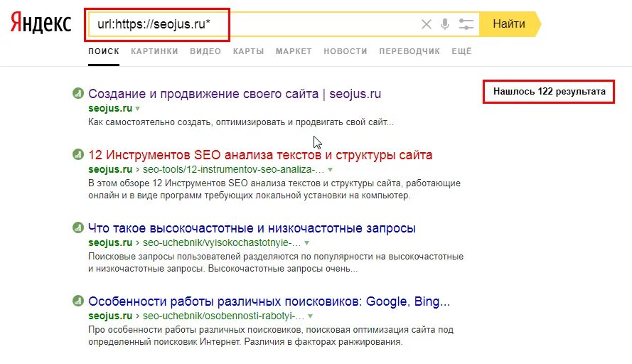Expand arrow after seo-uchebnik/osobennosti-rabotyi URL
This screenshot has height=364, width=632.
[311, 316]
